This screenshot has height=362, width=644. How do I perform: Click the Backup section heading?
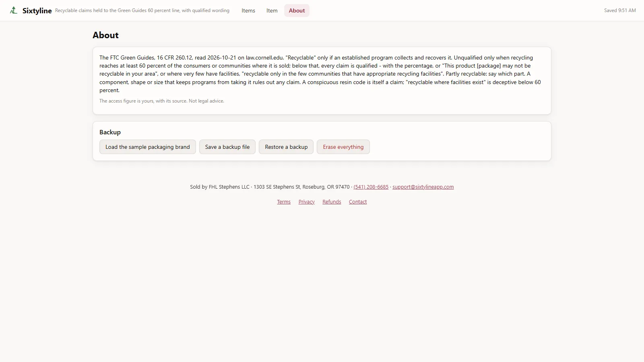click(110, 132)
